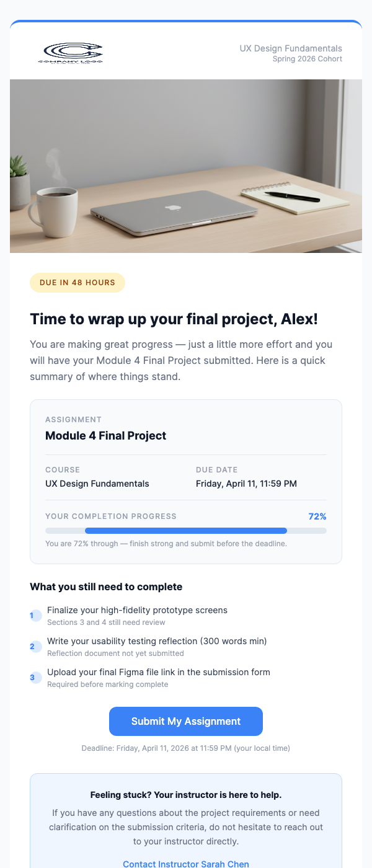Click the Time to wrap up headline
This screenshot has height=868, width=372.
click(174, 319)
